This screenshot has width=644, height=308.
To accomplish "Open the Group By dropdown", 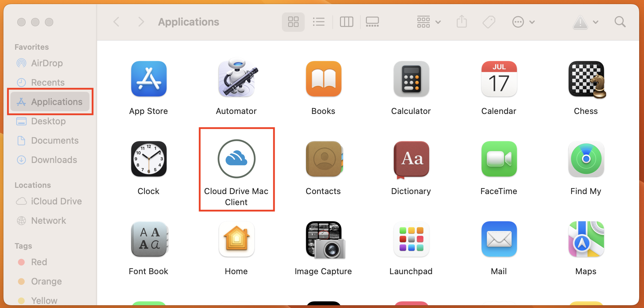I will tap(428, 22).
